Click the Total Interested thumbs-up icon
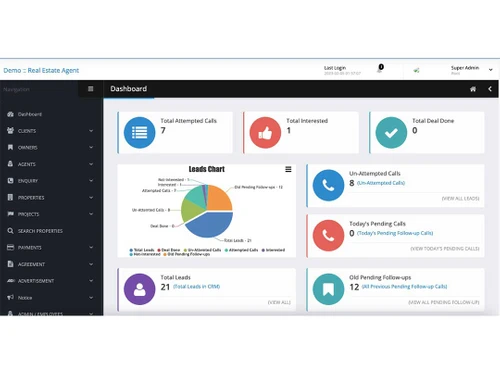The width and height of the screenshot is (500, 375). pyautogui.click(x=265, y=133)
